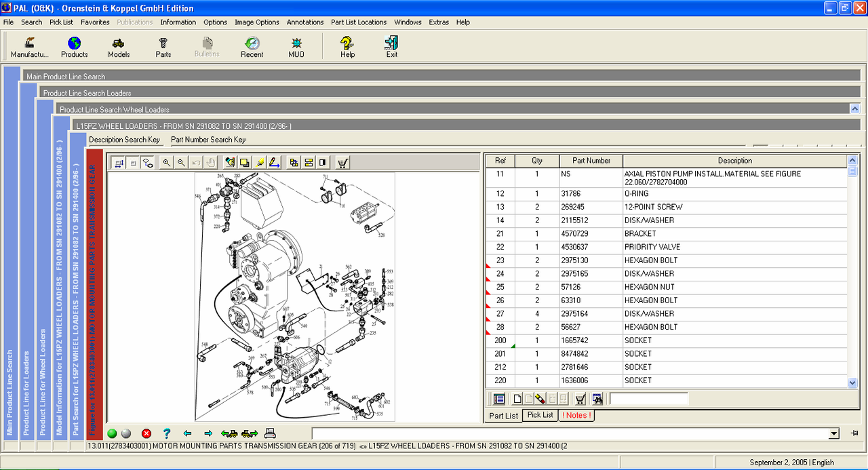Click the printer icon below diagram
This screenshot has width=868, height=470.
[x=270, y=433]
